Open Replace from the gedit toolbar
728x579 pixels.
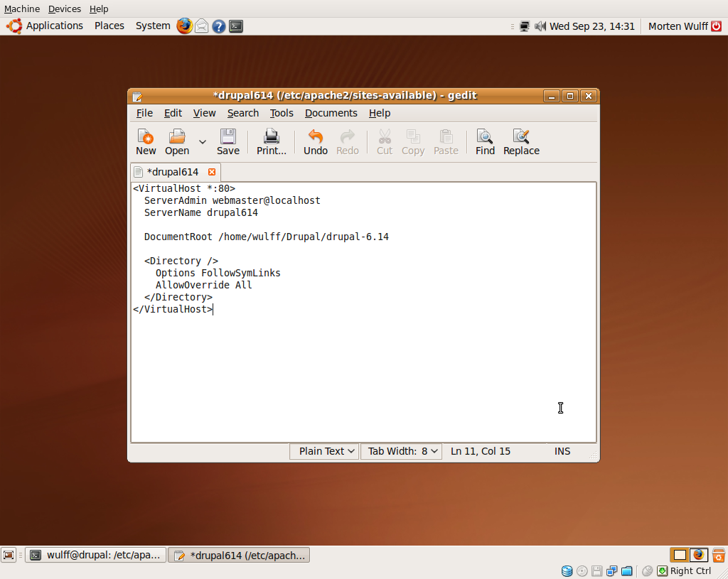pyautogui.click(x=521, y=141)
